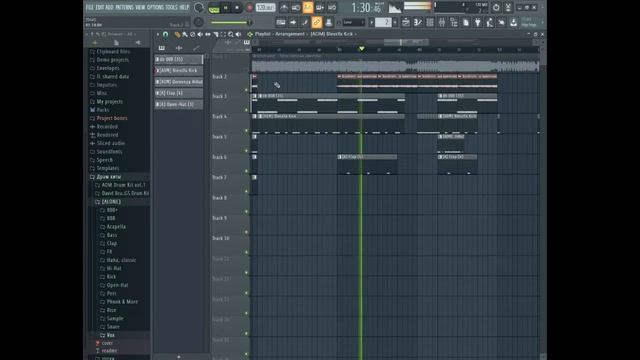Screen dimensions: 640x360
Task: Open the TOOLS menu
Action: point(171,7)
